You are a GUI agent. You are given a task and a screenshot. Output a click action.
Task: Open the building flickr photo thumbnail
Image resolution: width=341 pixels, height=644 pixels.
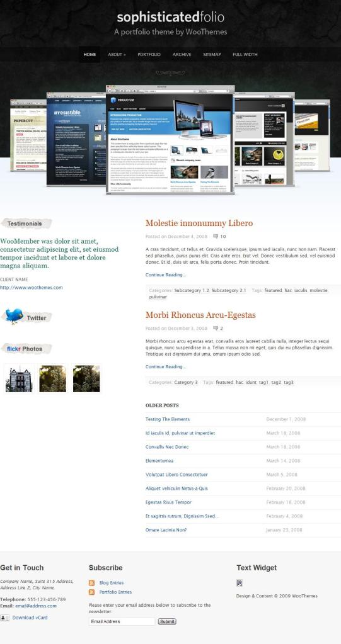(x=19, y=379)
